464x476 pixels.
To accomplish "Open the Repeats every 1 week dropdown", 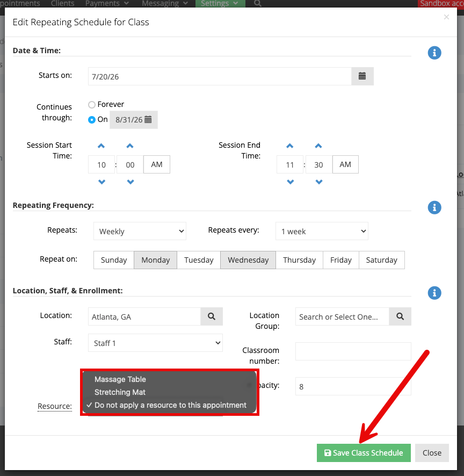I will [322, 232].
